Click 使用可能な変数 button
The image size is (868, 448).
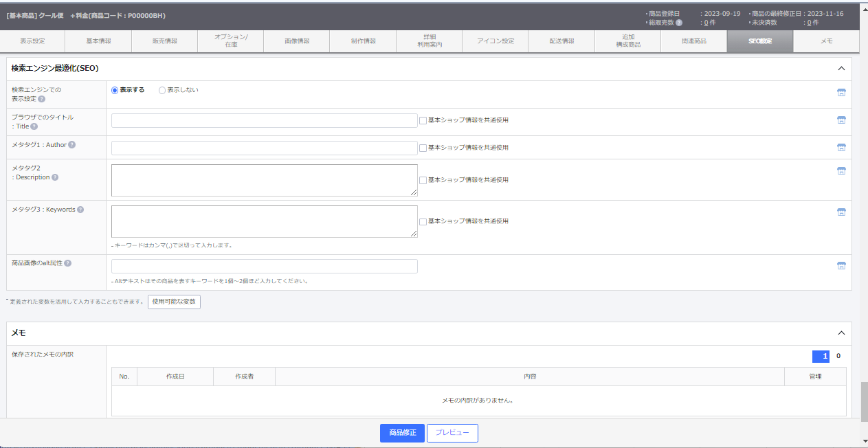tap(174, 302)
